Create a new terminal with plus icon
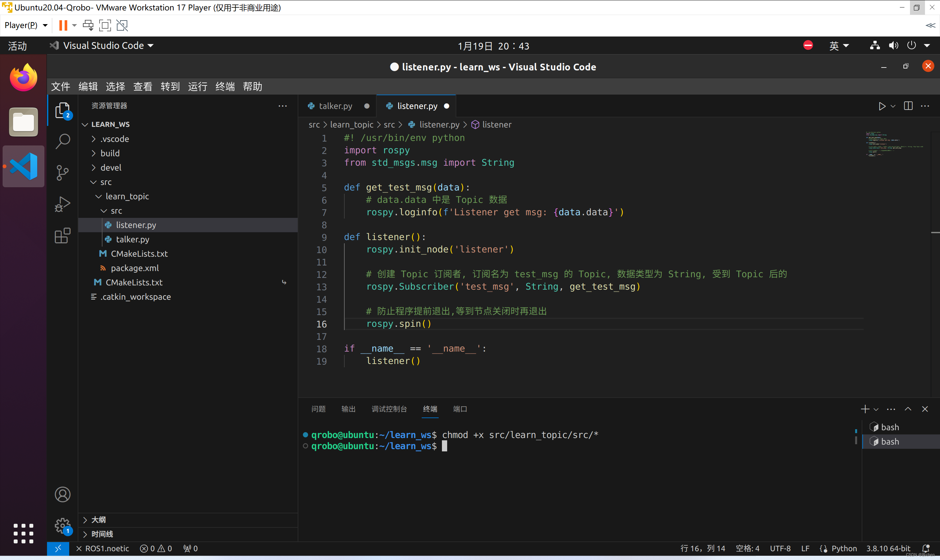Screen dimensions: 940x560 (x=865, y=409)
